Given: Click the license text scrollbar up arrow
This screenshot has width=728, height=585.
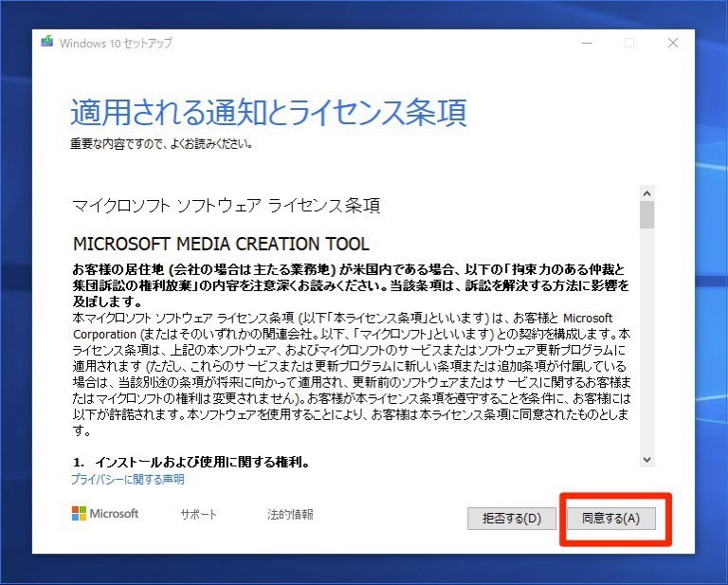Looking at the screenshot, I should (x=647, y=193).
